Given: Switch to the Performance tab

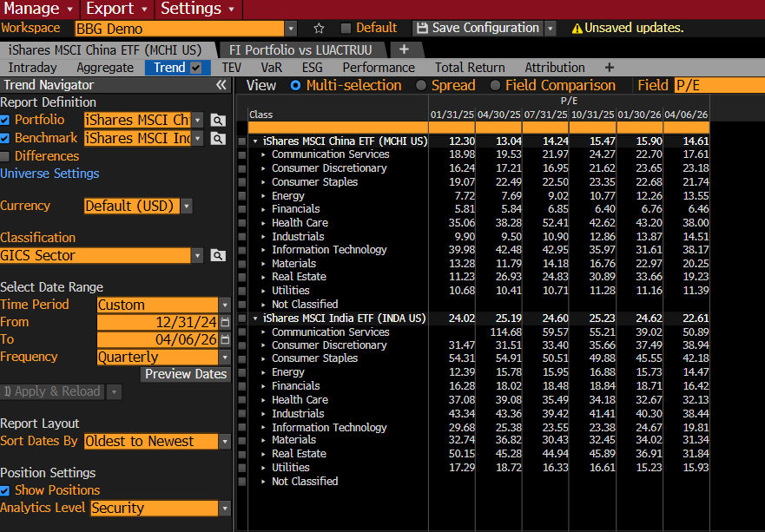Looking at the screenshot, I should click(379, 68).
